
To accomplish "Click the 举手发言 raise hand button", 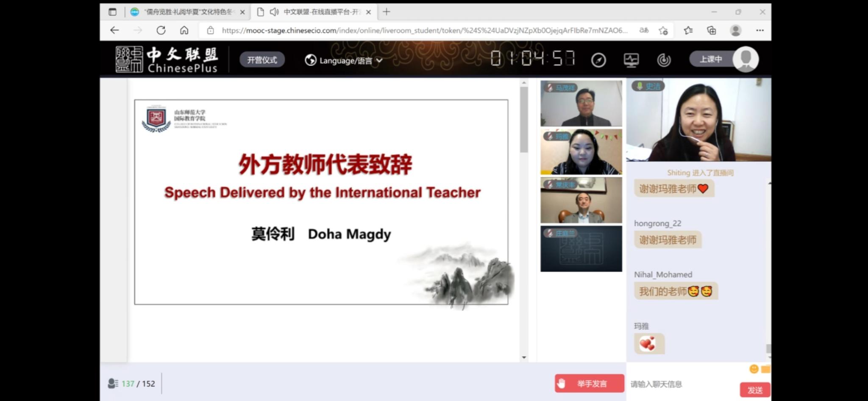I will tap(589, 384).
